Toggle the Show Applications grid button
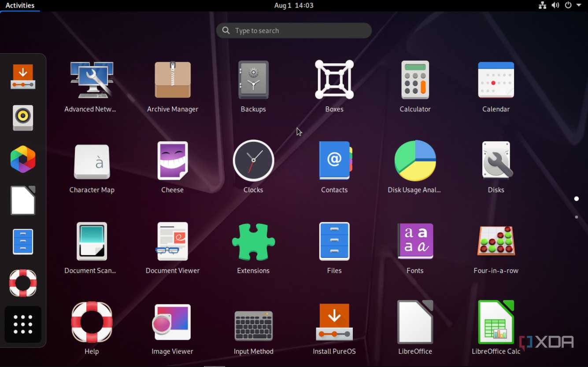This screenshot has width=588, height=367. (23, 324)
